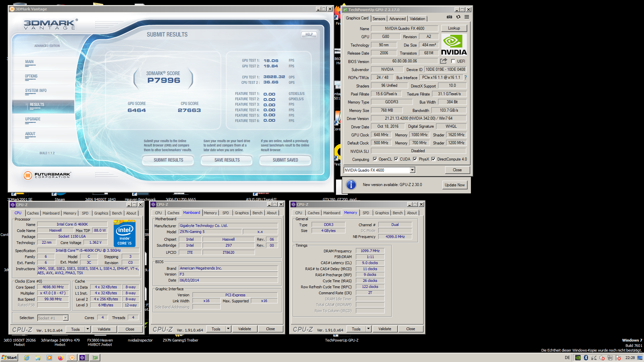This screenshot has height=362, width=644.
Task: Click the Show Desktop button in tray
Action: [640, 358]
